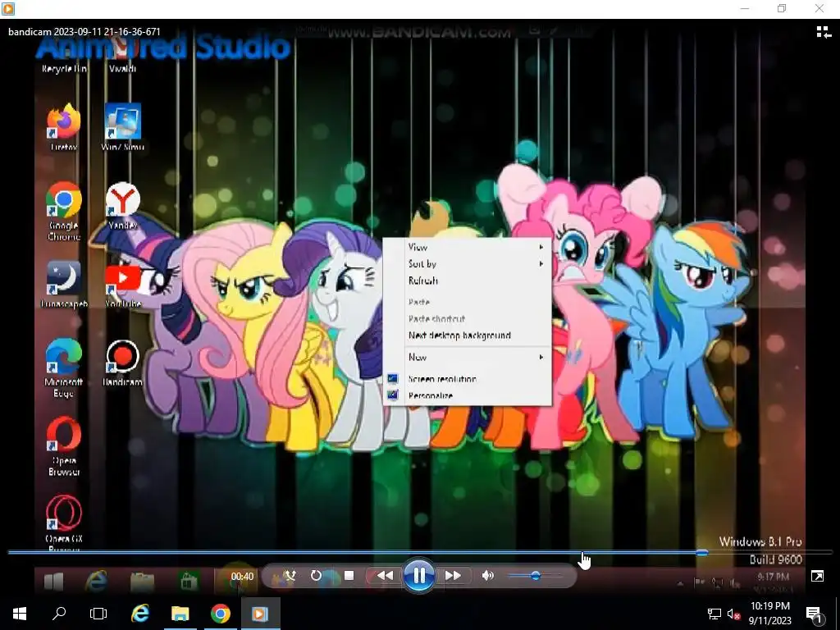Choose Refresh from the context menu

pos(467,281)
